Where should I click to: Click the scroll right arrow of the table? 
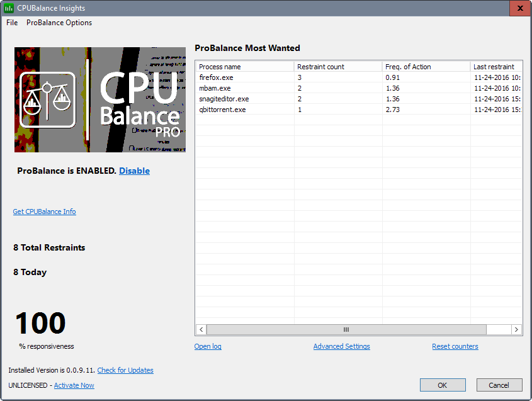pyautogui.click(x=516, y=329)
